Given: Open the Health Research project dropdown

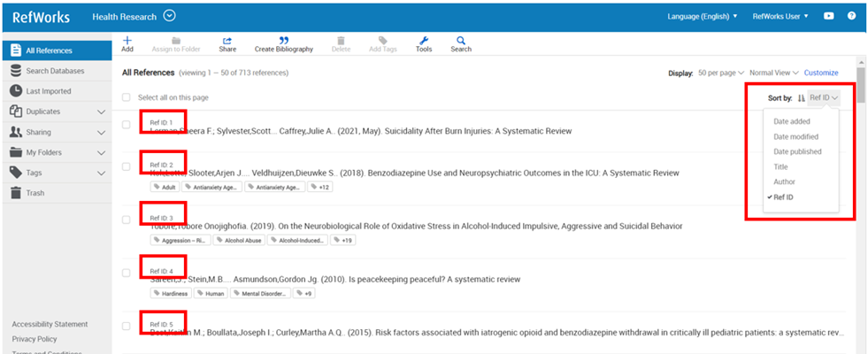Looking at the screenshot, I should (x=170, y=16).
